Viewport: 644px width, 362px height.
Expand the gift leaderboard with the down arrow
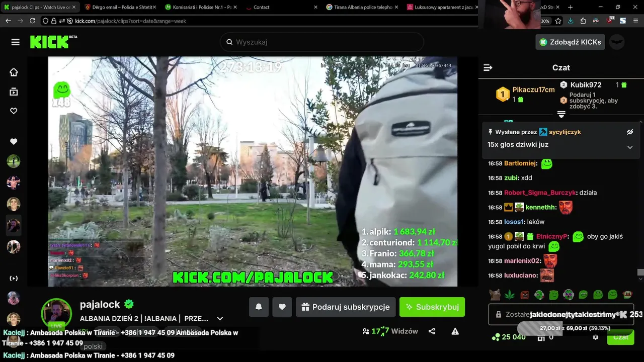(x=561, y=115)
